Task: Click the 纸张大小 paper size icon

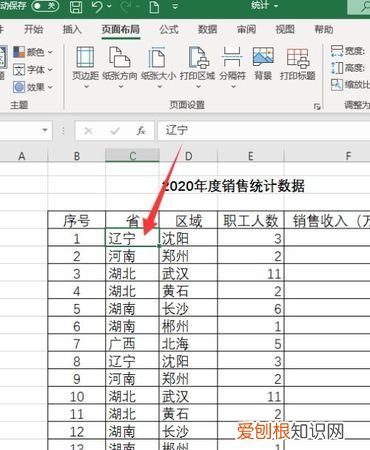Action: pyautogui.click(x=158, y=57)
